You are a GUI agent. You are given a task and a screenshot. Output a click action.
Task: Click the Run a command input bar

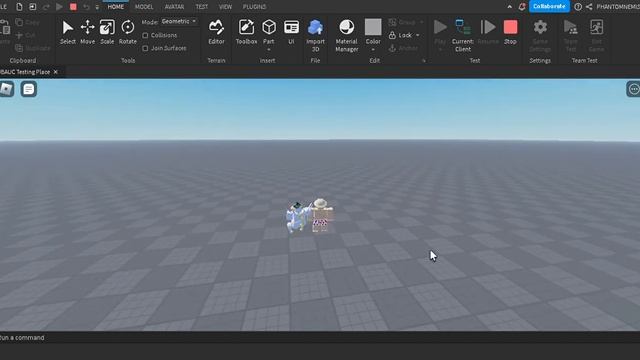pos(320,338)
